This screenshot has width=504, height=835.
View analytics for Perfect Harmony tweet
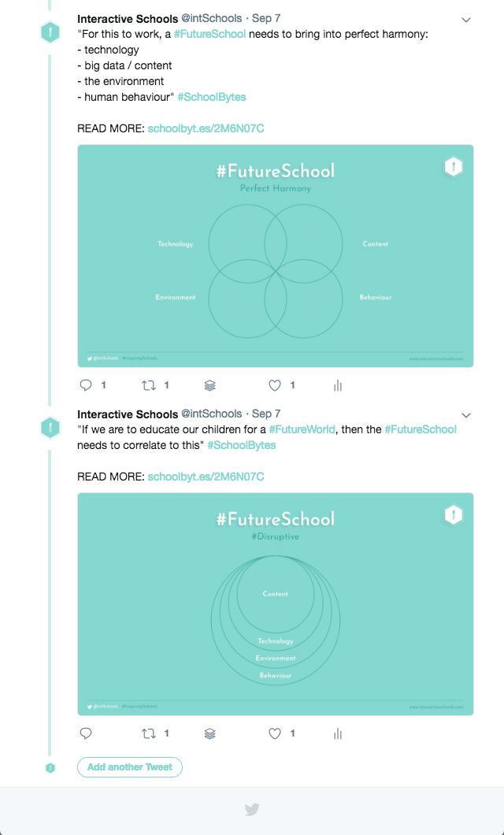coord(337,385)
